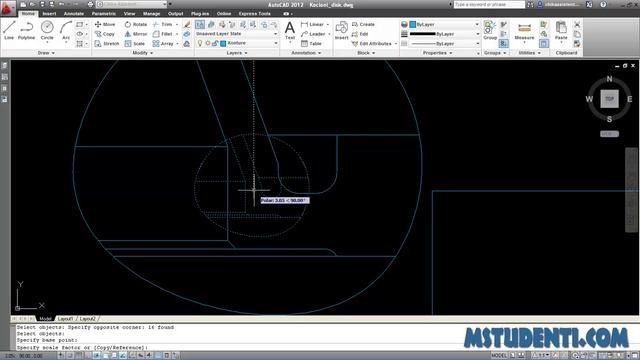Switch to the Parametric ribbon tab
The image size is (640, 360).
(x=104, y=13)
